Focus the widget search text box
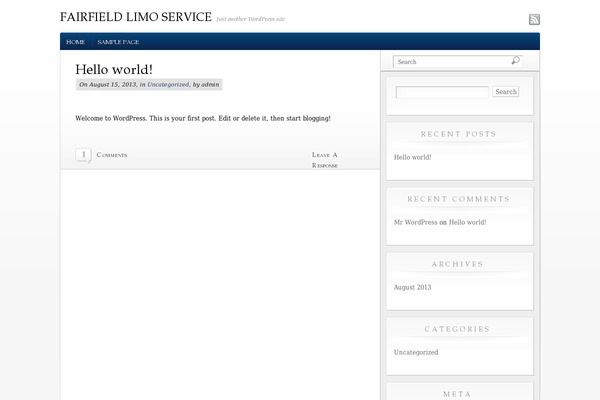Viewport: 600px width, 400px height. [x=442, y=92]
